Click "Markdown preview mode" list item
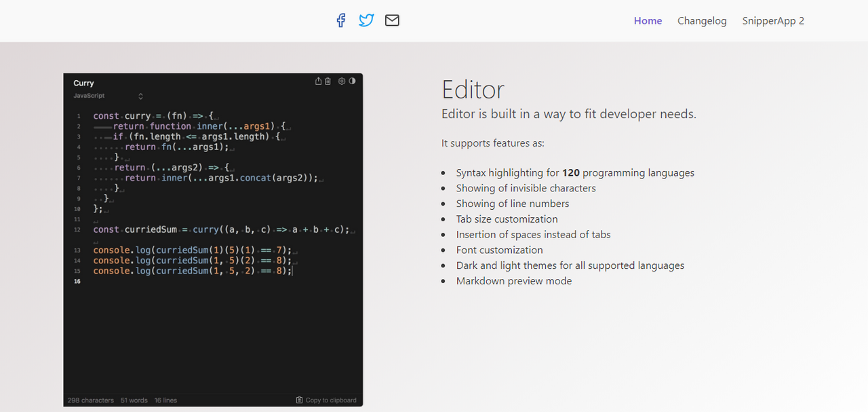 click(514, 281)
